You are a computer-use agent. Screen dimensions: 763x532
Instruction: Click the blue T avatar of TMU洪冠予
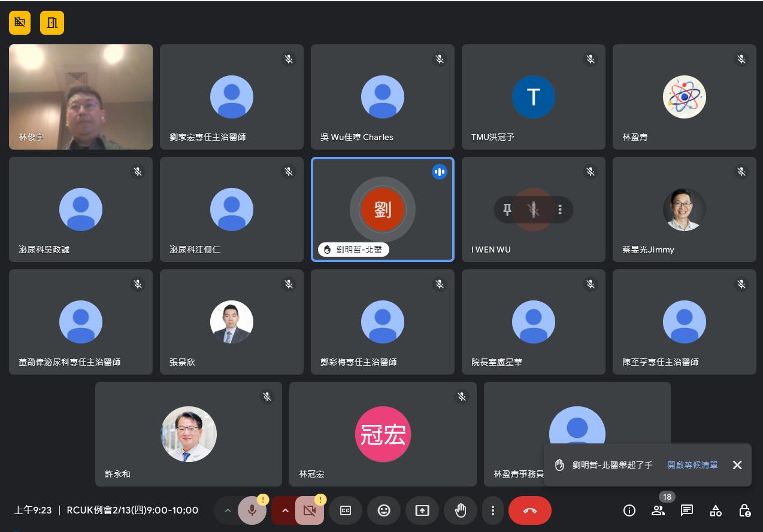coord(534,97)
